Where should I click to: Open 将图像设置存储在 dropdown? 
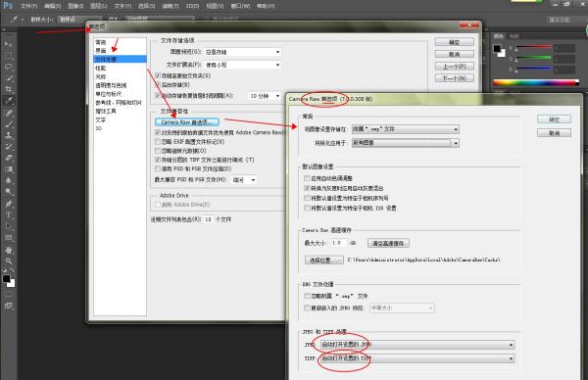click(406, 129)
